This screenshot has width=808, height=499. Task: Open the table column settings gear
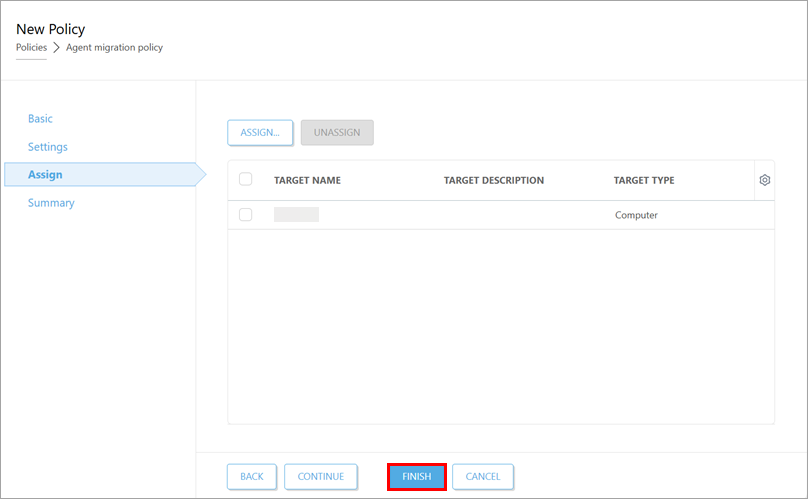764,180
